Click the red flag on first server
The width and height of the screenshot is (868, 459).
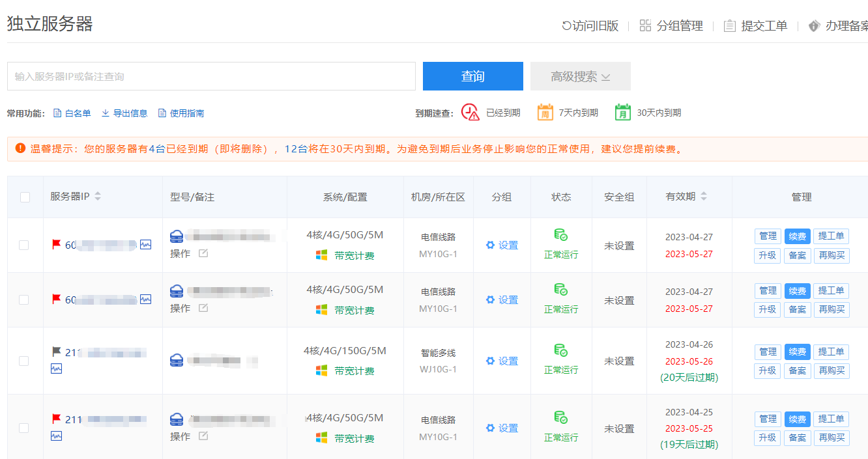coord(57,244)
